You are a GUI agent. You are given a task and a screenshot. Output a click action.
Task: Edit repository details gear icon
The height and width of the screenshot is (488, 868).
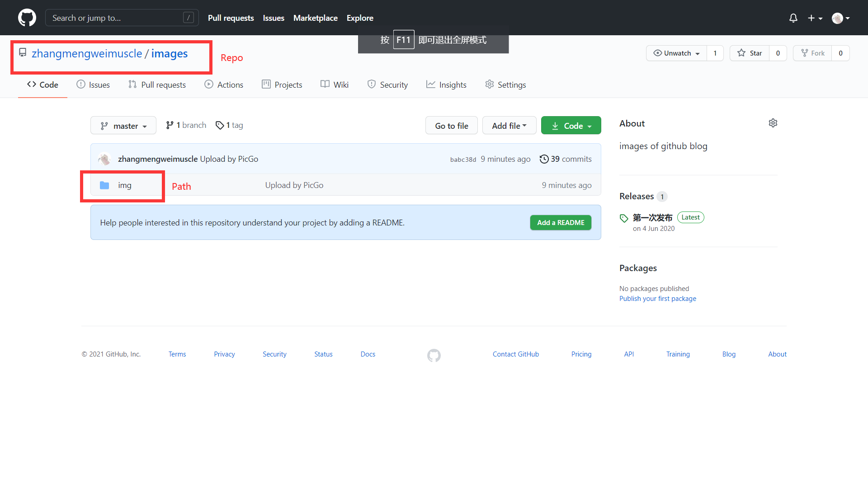(x=773, y=123)
